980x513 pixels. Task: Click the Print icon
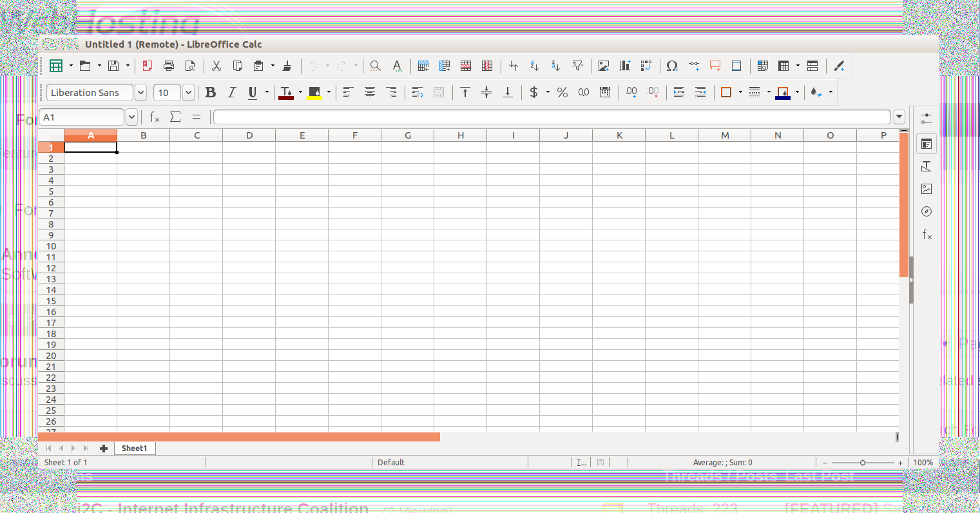169,66
